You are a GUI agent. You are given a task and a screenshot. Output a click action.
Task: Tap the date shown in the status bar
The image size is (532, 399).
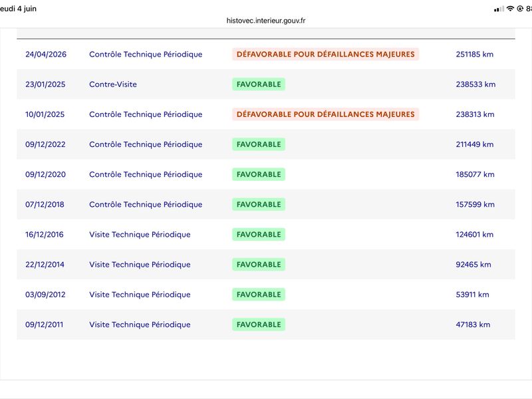(18, 9)
